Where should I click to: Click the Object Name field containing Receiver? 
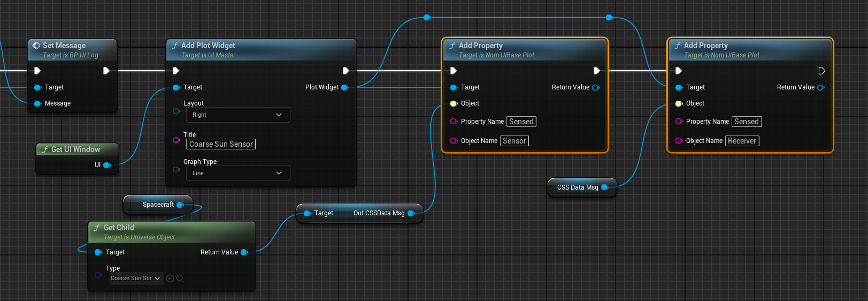[742, 141]
